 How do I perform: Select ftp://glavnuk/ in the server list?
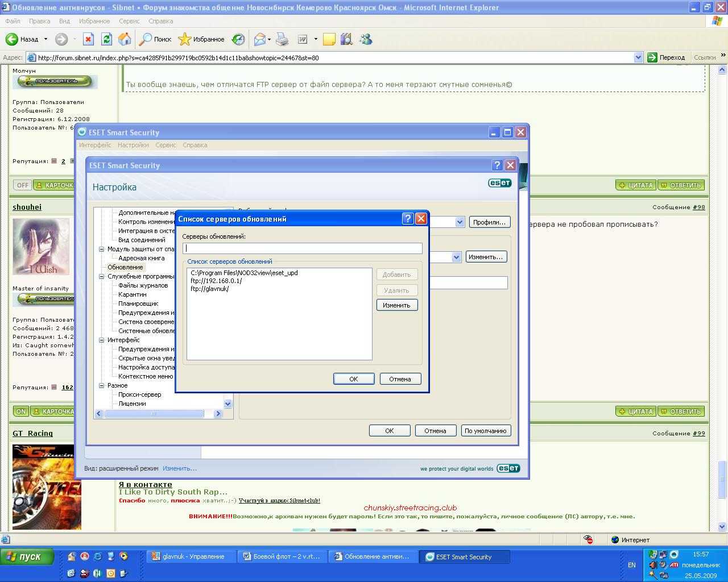(210, 289)
